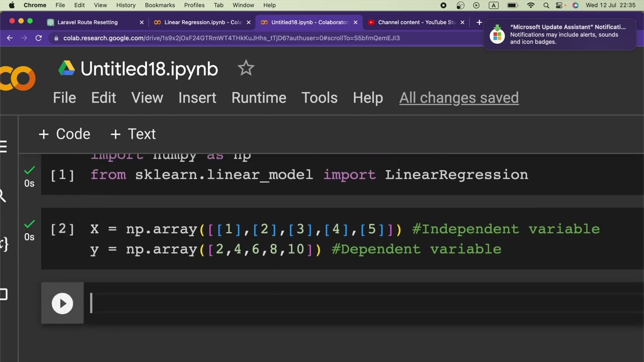Open the Chrome application menu

[35, 5]
